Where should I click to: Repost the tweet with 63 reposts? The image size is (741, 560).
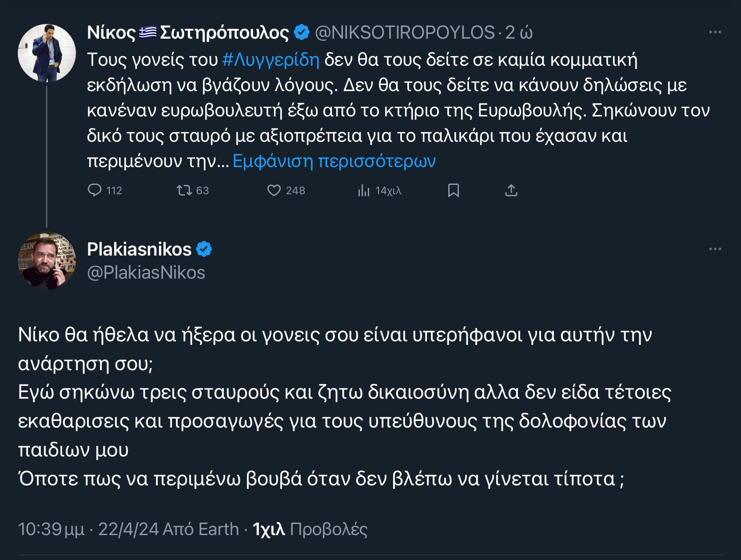(183, 190)
